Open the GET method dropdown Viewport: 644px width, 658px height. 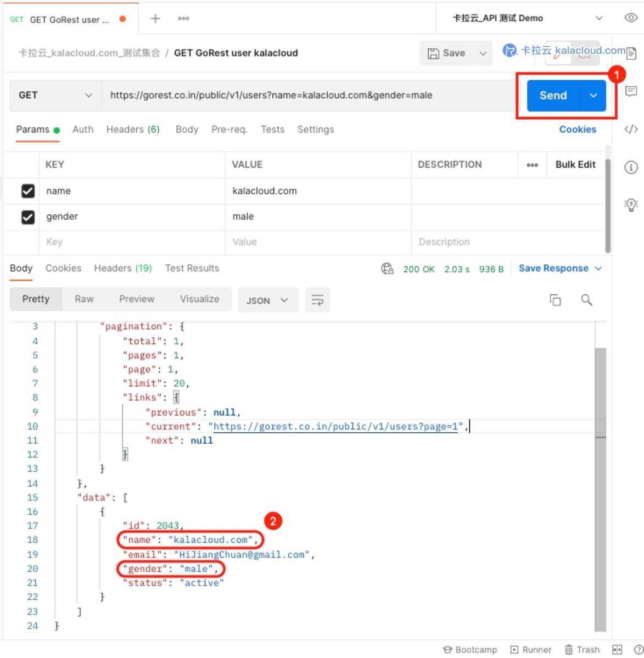pyautogui.click(x=55, y=95)
